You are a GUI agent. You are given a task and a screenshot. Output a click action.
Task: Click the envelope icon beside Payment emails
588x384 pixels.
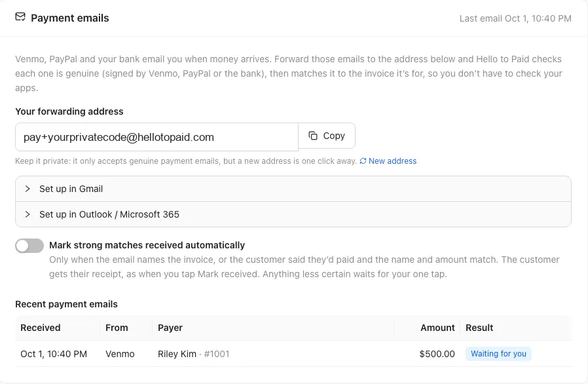20,17
